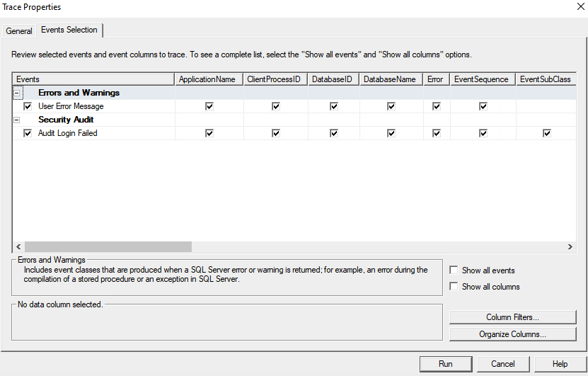Enable Show all columns option
Image resolution: width=588 pixels, height=376 pixels.
454,287
